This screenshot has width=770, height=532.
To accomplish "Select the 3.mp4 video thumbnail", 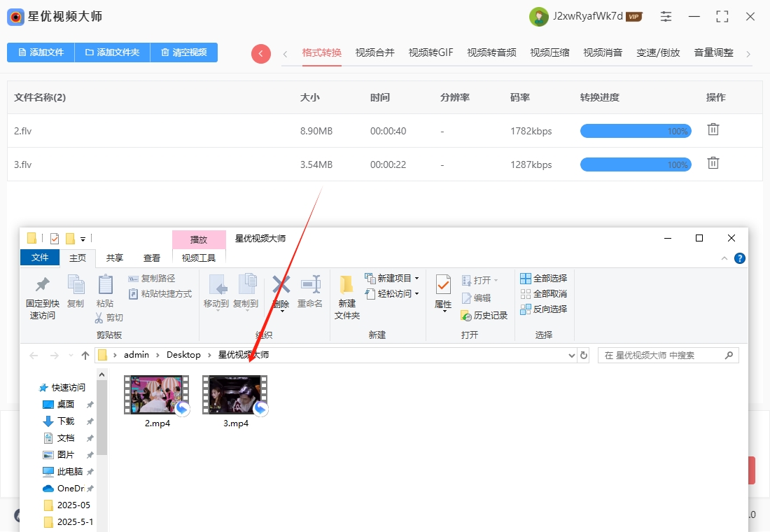I will tap(235, 395).
